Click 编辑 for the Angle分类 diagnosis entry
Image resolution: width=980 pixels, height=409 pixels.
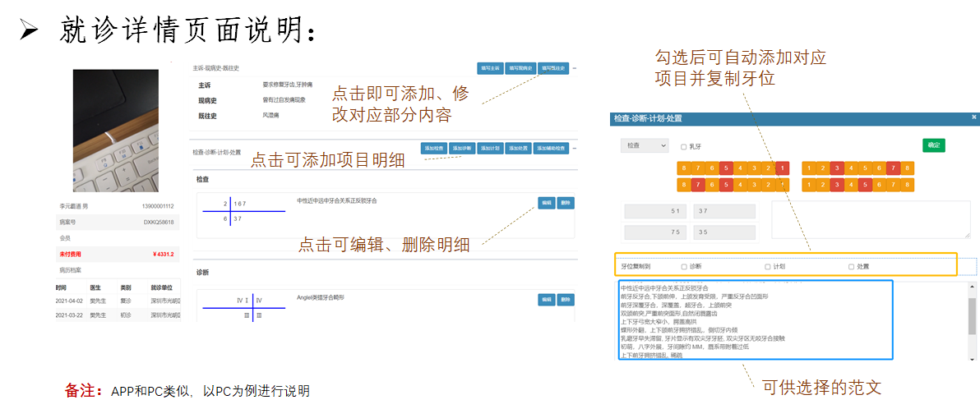(x=547, y=300)
